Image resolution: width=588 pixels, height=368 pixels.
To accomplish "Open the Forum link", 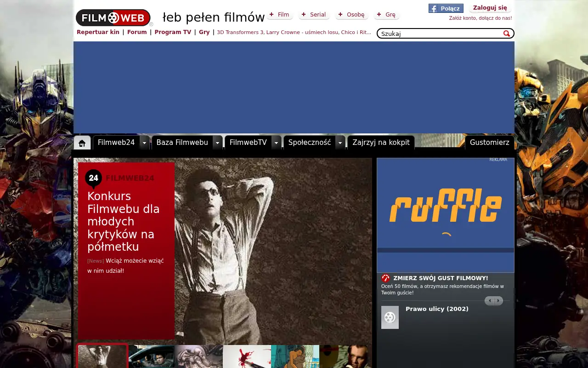I will coord(137,32).
